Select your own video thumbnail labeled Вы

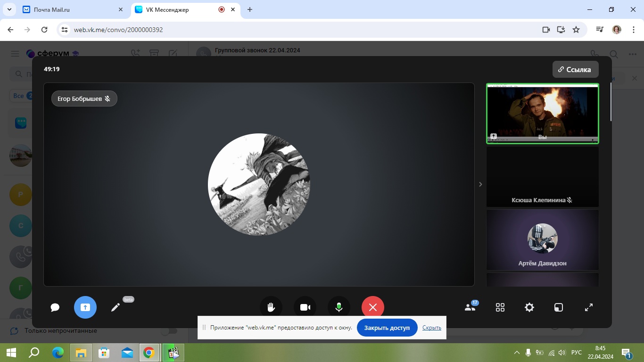coord(543,114)
